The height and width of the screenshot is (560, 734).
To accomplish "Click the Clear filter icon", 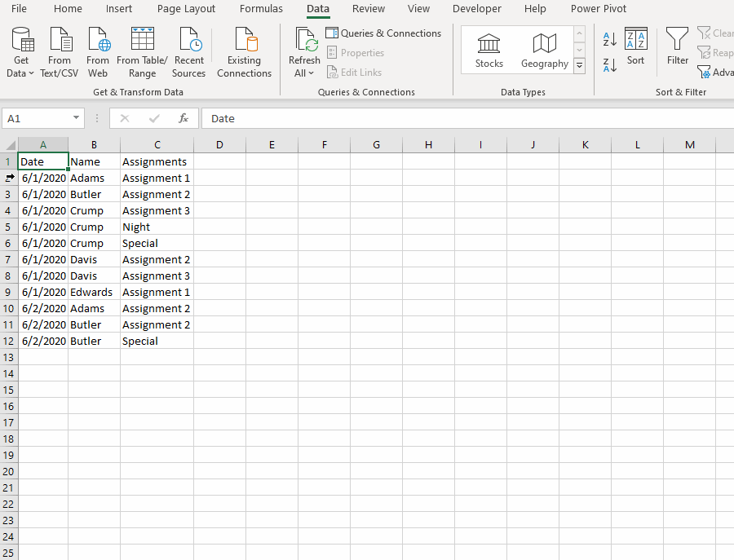I will tap(704, 33).
